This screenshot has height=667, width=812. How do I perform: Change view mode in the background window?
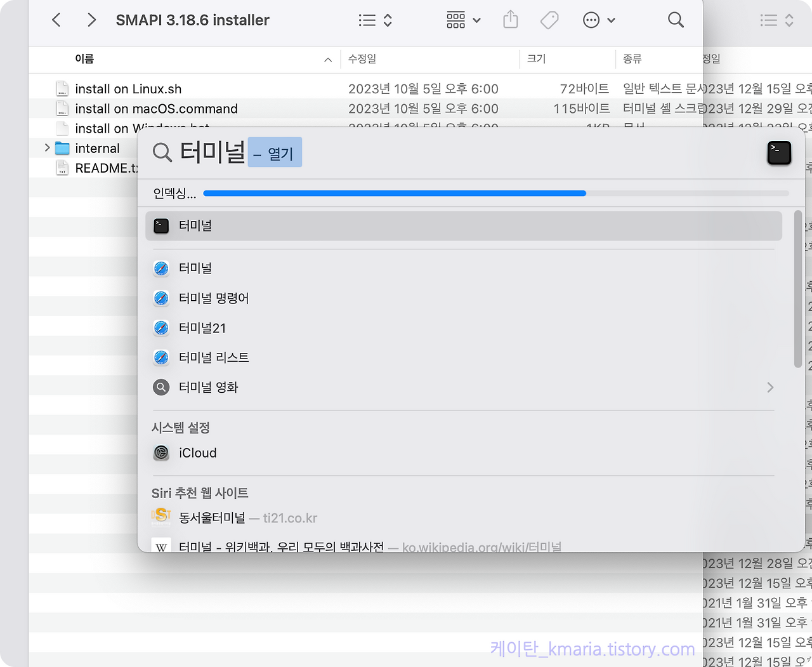coord(776,20)
